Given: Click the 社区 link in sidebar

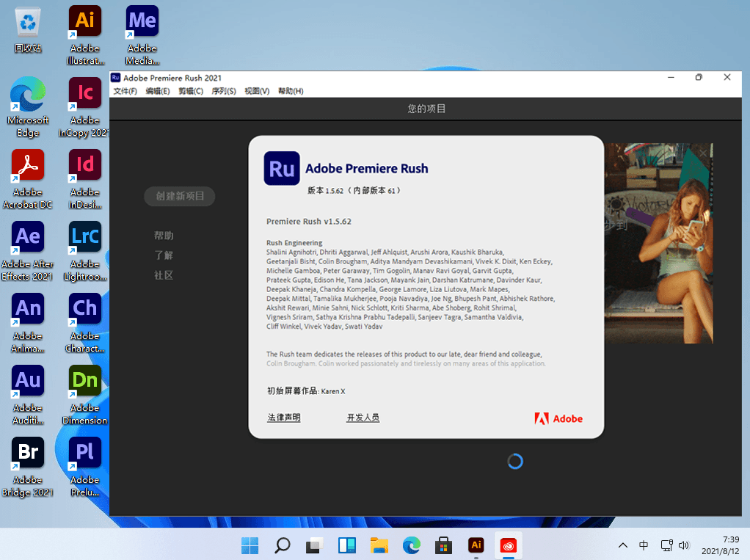Looking at the screenshot, I should point(164,275).
